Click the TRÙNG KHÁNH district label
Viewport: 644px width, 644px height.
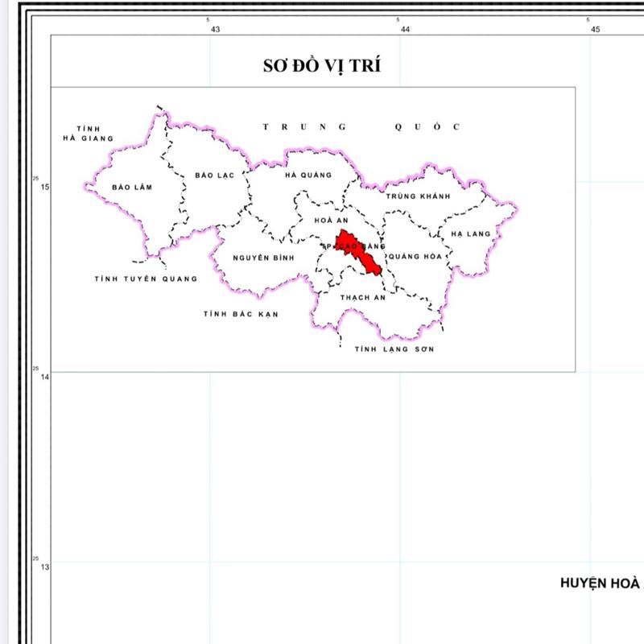coord(418,196)
